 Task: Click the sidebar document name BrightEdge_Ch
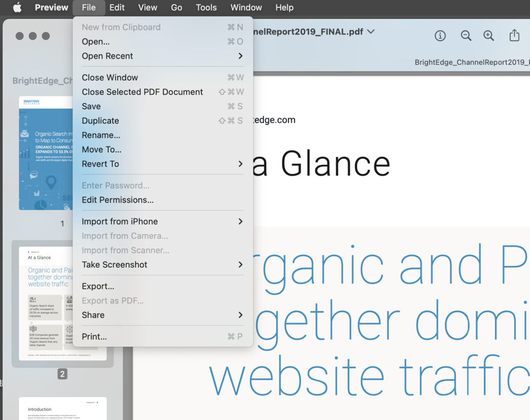tap(43, 81)
